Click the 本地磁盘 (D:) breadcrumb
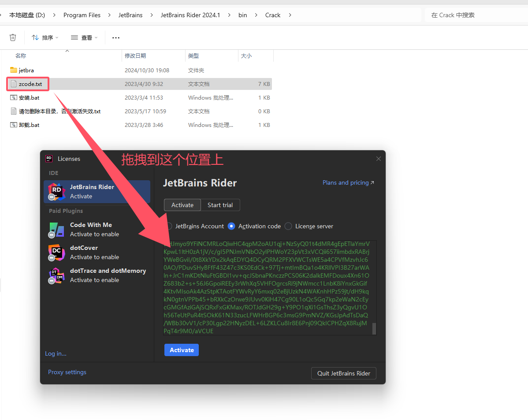The height and width of the screenshot is (420, 528). click(27, 15)
